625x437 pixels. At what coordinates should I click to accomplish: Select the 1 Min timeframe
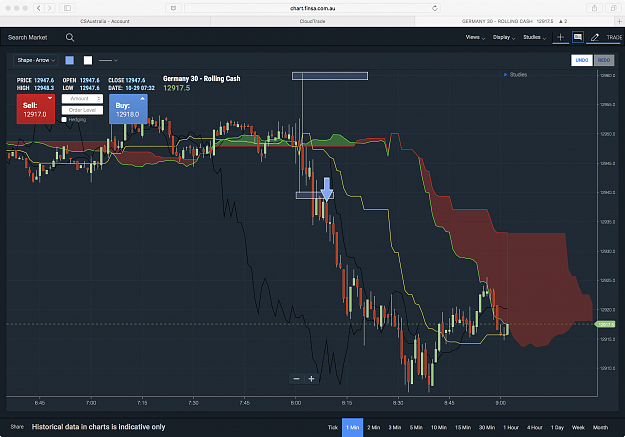tap(352, 427)
